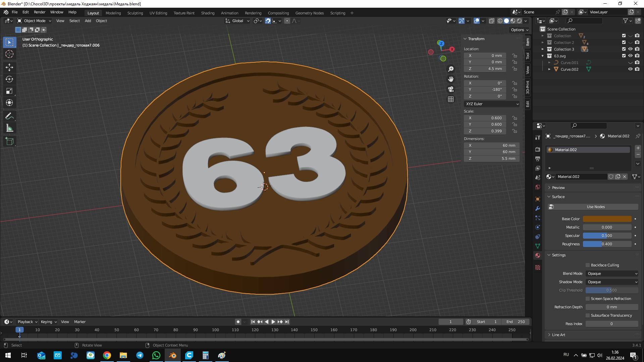Toggle visibility eye of Curve.002

(x=630, y=69)
